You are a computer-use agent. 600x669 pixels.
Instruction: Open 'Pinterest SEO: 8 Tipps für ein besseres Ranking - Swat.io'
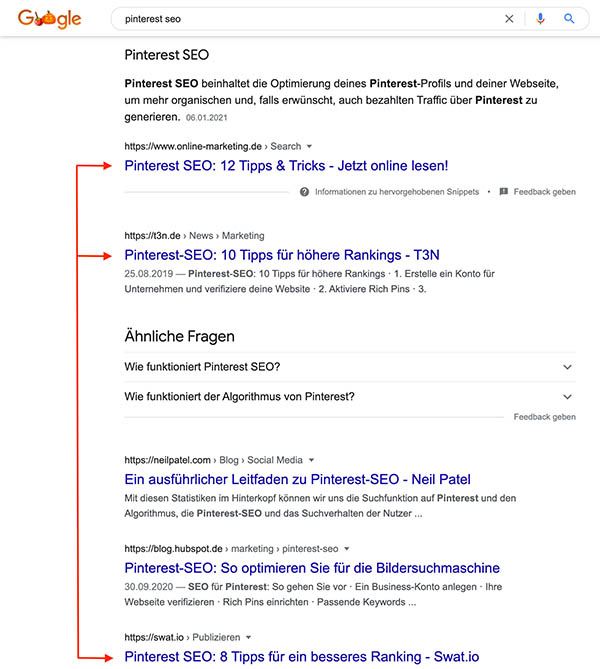302,656
